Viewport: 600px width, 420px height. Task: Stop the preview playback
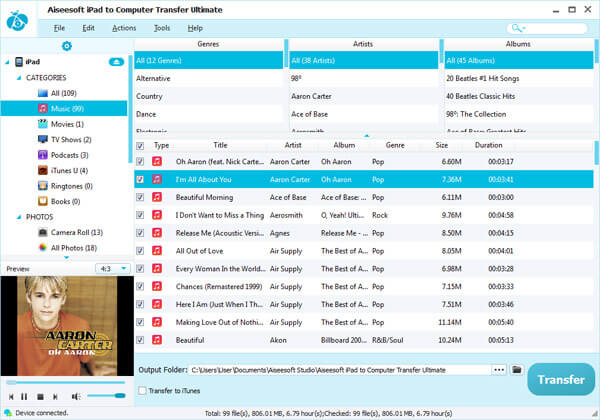[x=40, y=397]
